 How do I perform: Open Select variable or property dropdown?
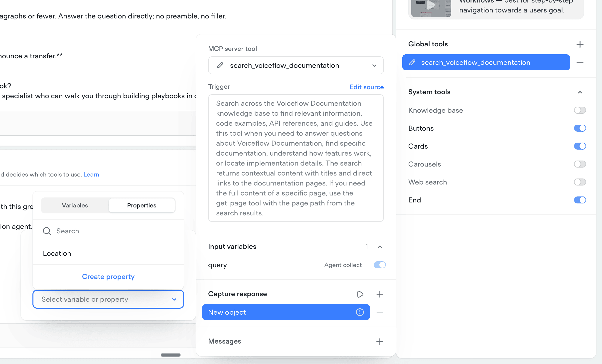click(108, 299)
